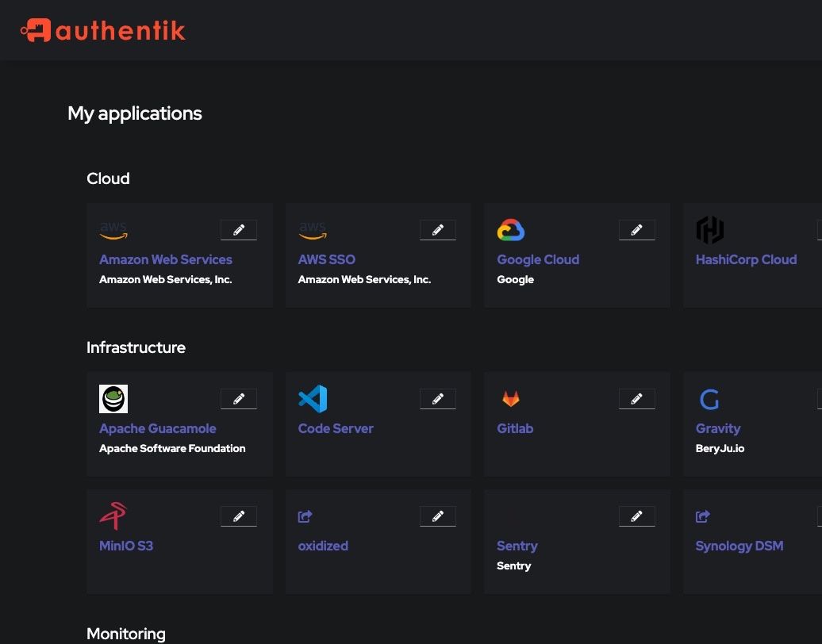Edit the Amazon Web Services application
Viewport: 822px width, 644px height.
point(239,230)
